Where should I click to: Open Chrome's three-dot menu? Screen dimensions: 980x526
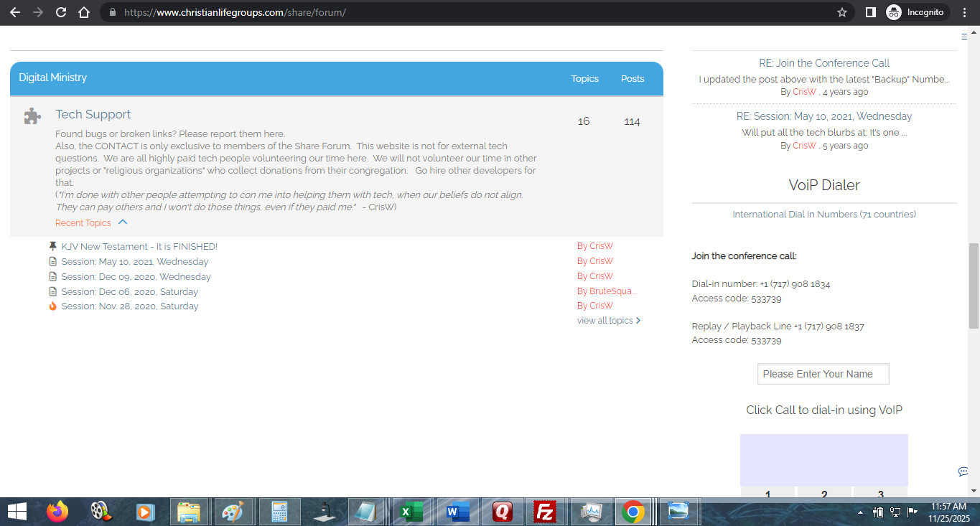click(x=963, y=12)
